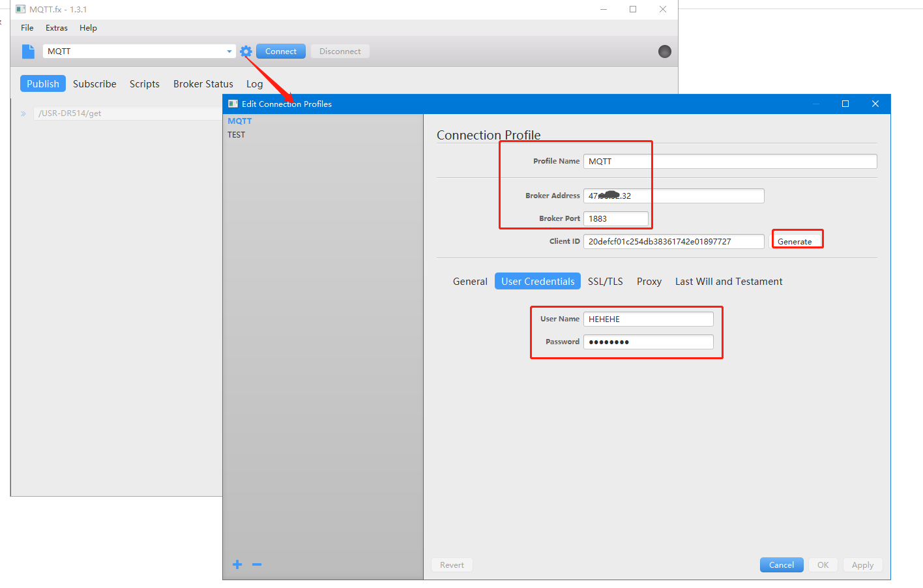Open the Help menu
923x588 pixels.
click(x=88, y=28)
